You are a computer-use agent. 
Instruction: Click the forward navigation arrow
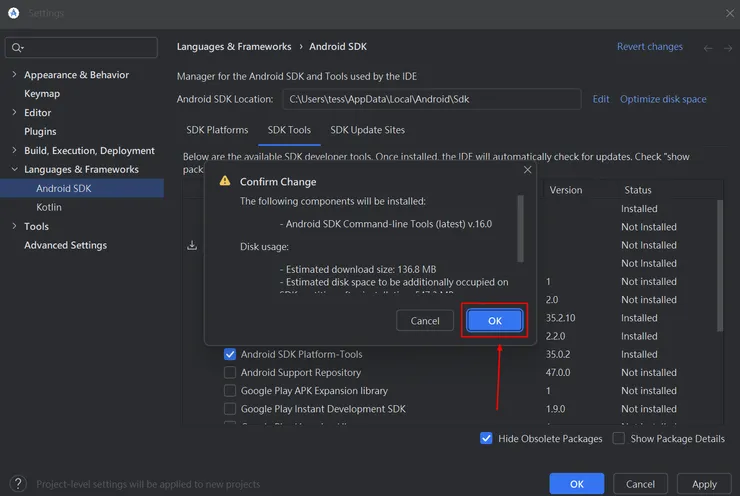point(728,48)
